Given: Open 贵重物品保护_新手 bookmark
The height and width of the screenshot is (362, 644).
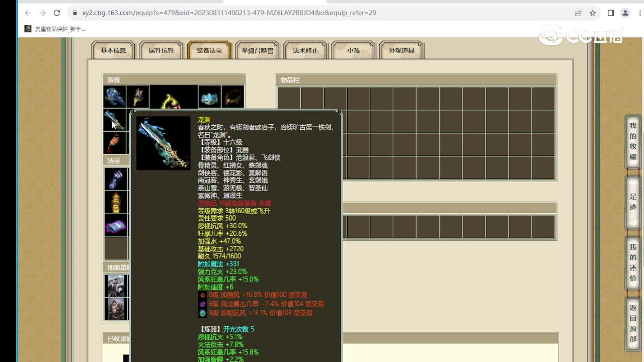Looking at the screenshot, I should pyautogui.click(x=55, y=29).
